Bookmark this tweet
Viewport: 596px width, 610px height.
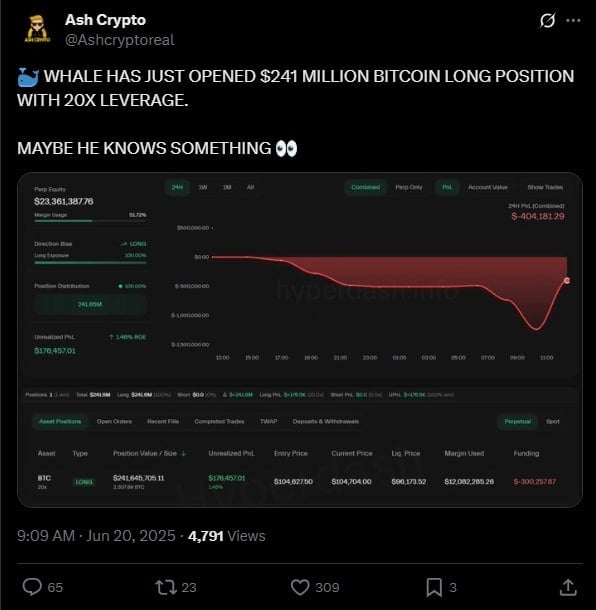click(434, 587)
